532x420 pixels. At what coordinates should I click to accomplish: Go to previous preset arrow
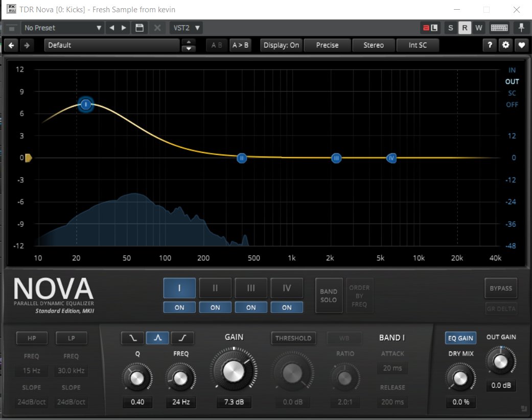[111, 28]
